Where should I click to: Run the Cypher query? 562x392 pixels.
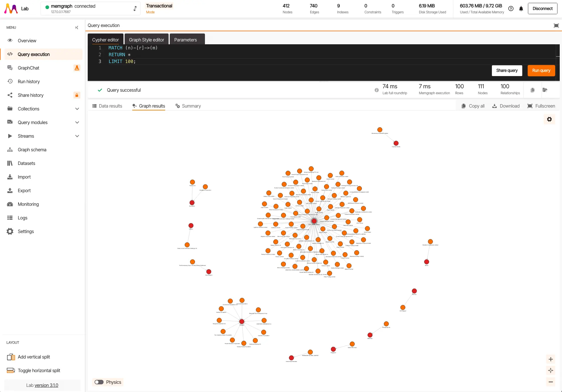(541, 70)
